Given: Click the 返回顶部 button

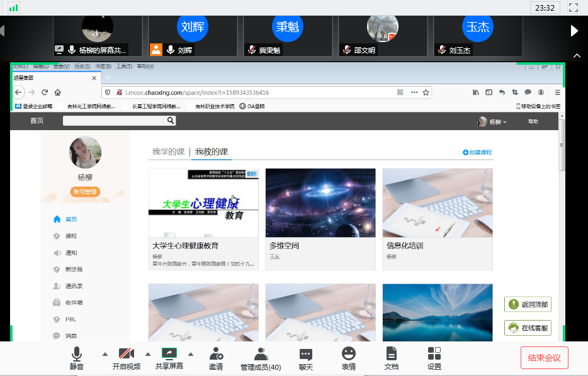Looking at the screenshot, I should click(x=528, y=305).
